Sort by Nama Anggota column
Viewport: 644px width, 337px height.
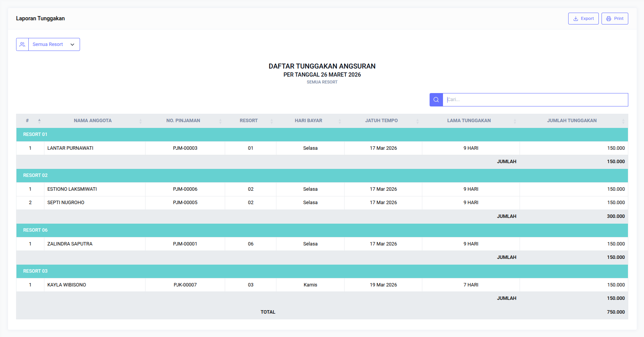[93, 121]
